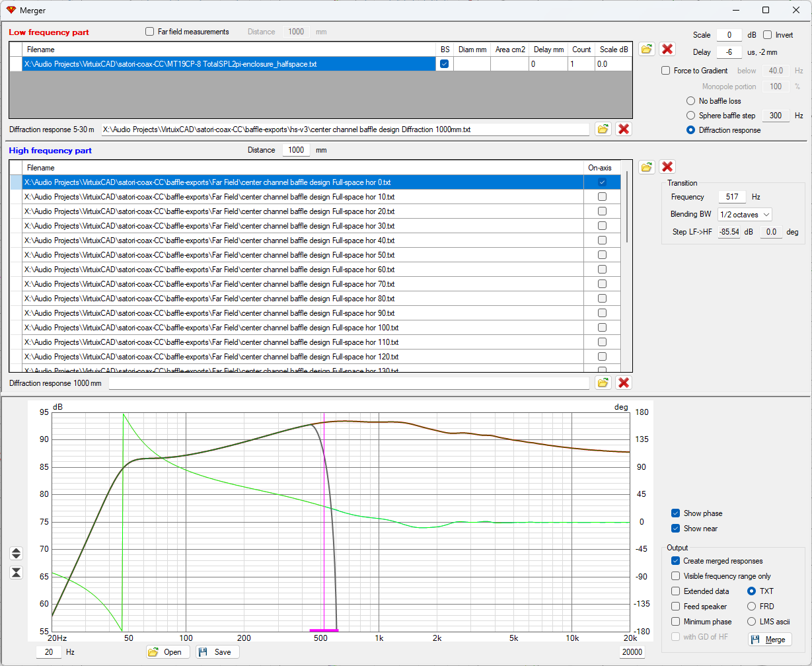Click the Delay us input field
This screenshot has height=666, width=812.
click(729, 52)
